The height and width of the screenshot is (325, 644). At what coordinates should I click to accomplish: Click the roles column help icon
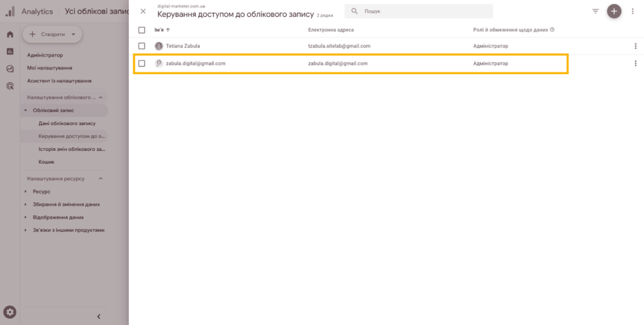click(x=552, y=30)
